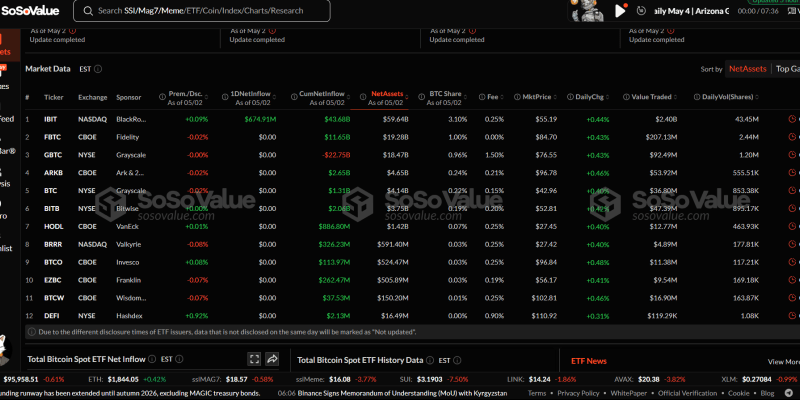Screen dimensions: 800x400
Task: Open info icon next to Total Bitcoin Spot ETF Net Inflow
Action: click(x=152, y=359)
